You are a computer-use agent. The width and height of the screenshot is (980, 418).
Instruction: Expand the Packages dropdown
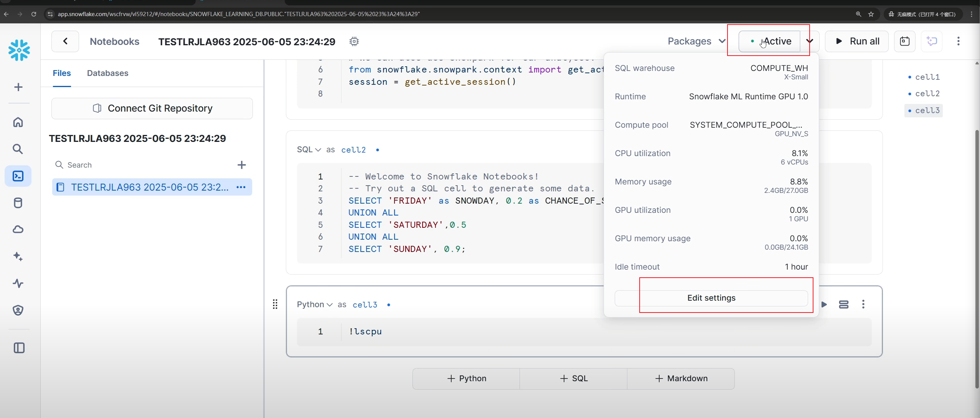[696, 41]
